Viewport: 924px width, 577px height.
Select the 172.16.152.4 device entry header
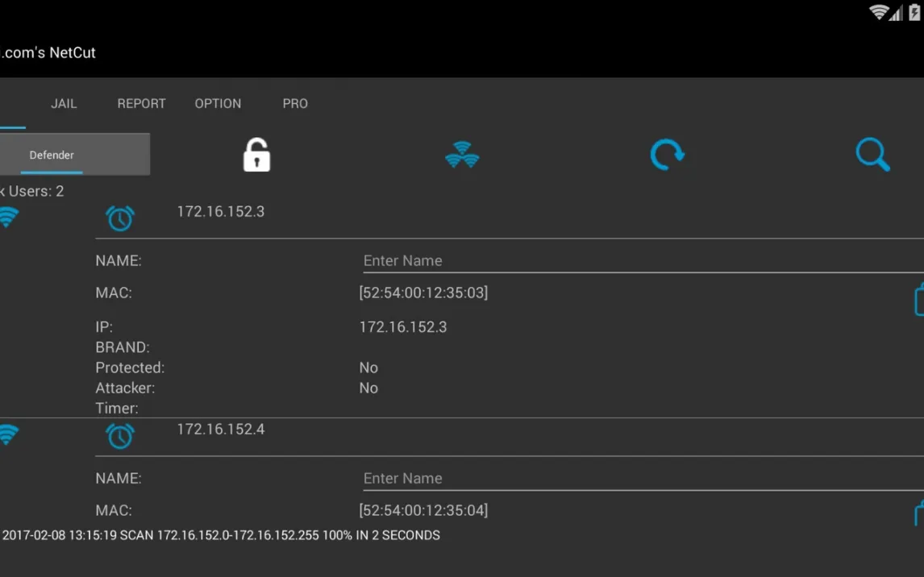pos(221,430)
